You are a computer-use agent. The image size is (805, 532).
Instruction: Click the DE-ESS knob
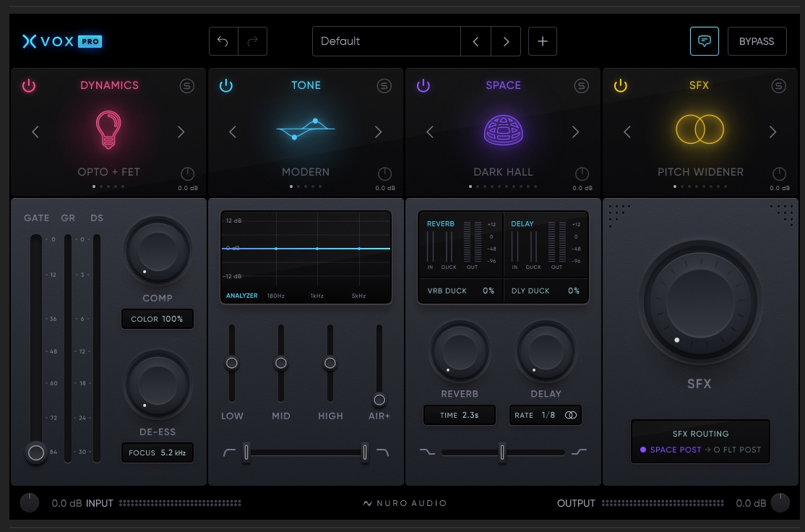[x=158, y=384]
